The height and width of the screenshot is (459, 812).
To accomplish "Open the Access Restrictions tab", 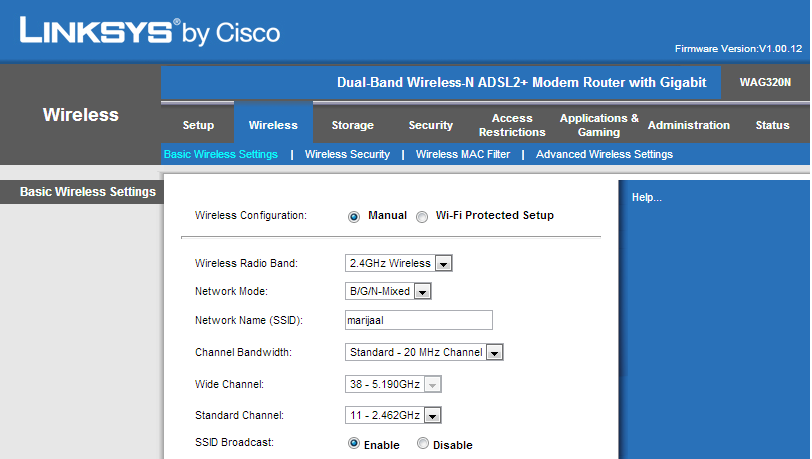I will pos(512,125).
